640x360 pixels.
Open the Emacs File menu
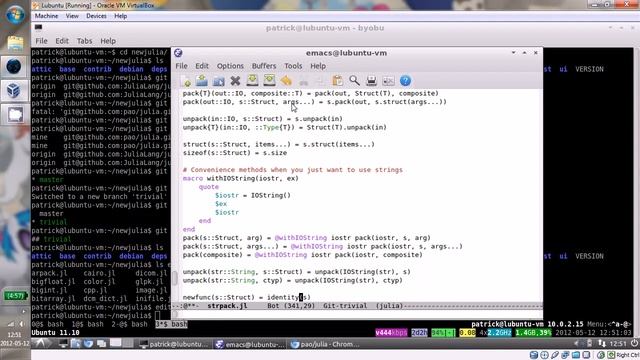pos(181,66)
